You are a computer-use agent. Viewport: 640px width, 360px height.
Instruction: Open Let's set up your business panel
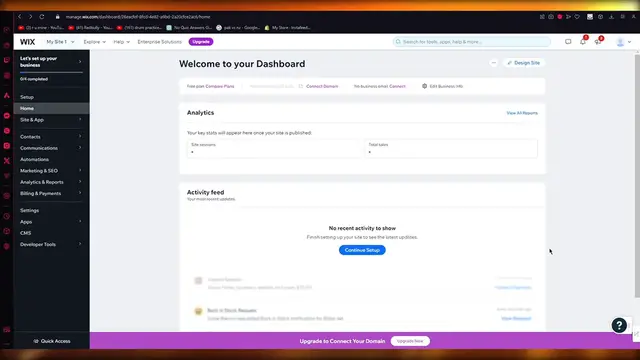tap(51, 62)
